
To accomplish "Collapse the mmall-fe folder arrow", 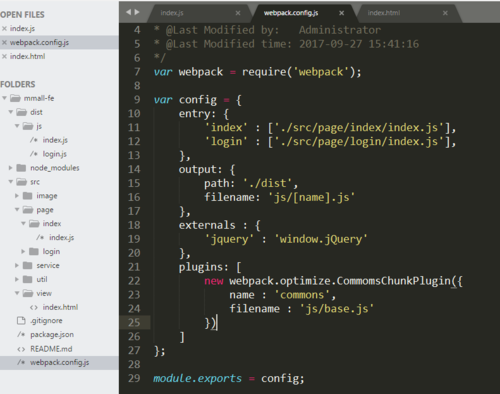I will [x=5, y=98].
